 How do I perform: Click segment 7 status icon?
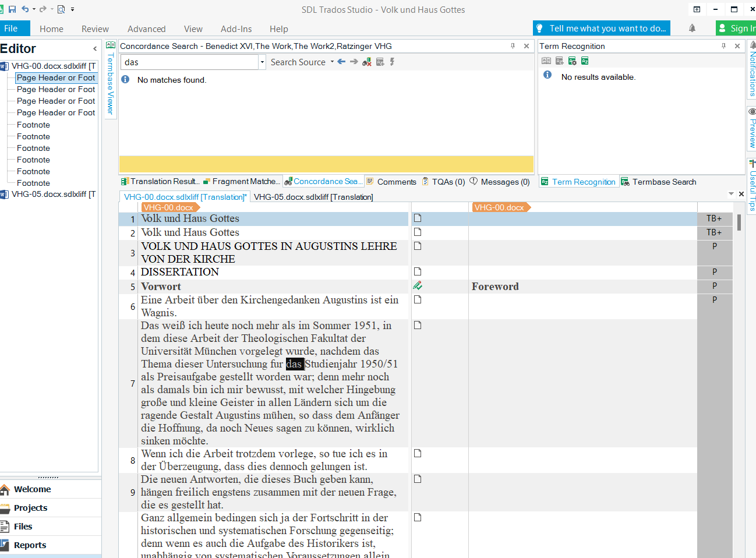click(x=418, y=325)
